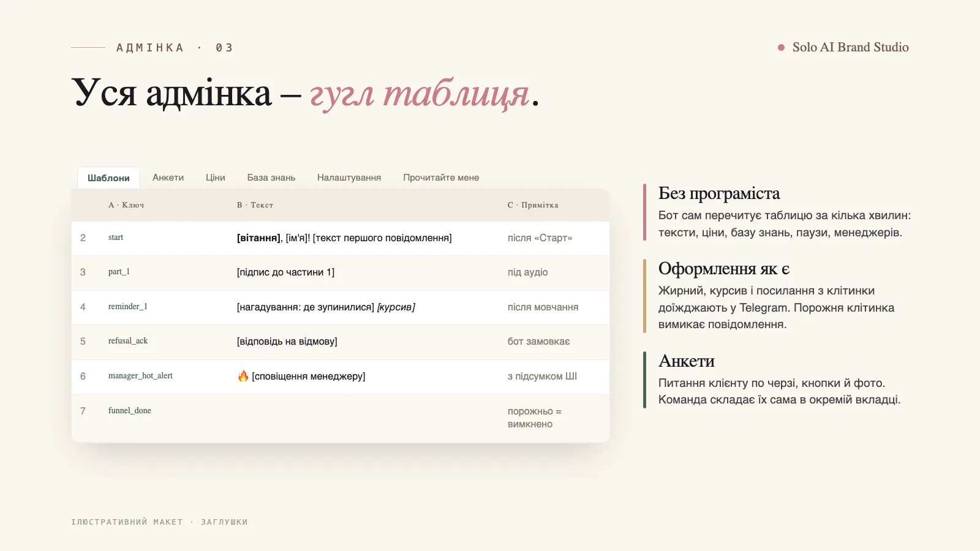The image size is (980, 551).
Task: Click note cell під аудіо
Action: click(527, 272)
